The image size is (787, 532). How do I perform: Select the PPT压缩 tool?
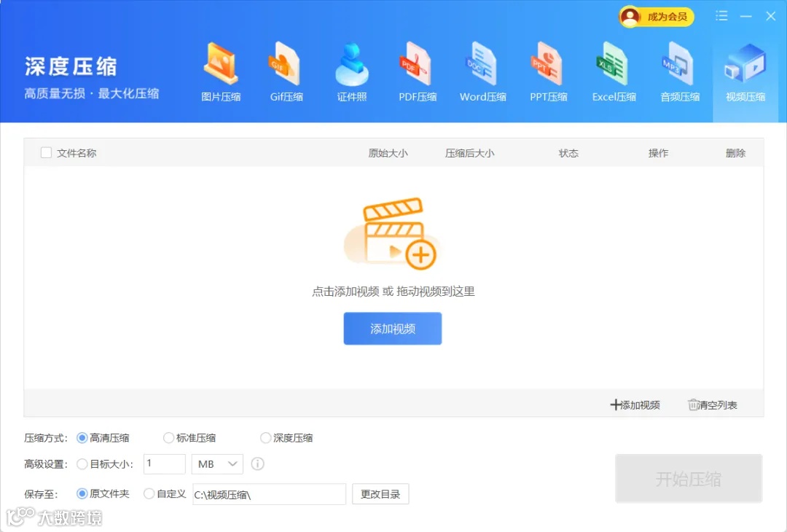548,69
